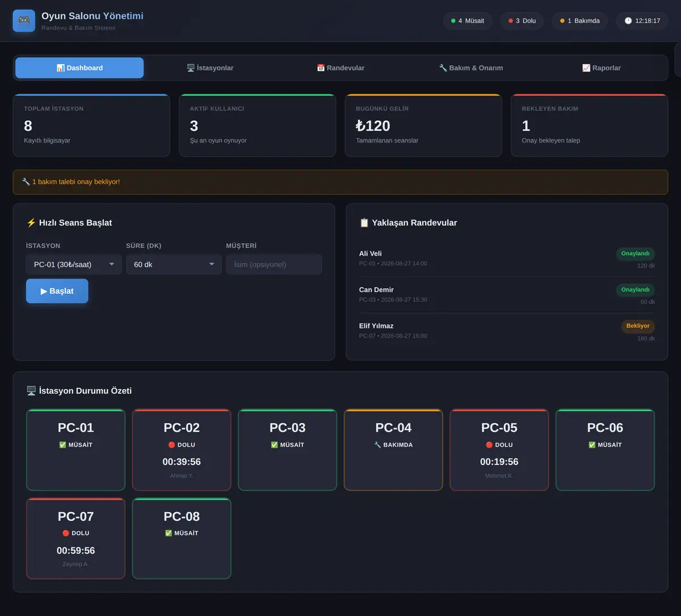This screenshot has width=681, height=616.
Task: Click the Başlat button
Action: click(57, 291)
